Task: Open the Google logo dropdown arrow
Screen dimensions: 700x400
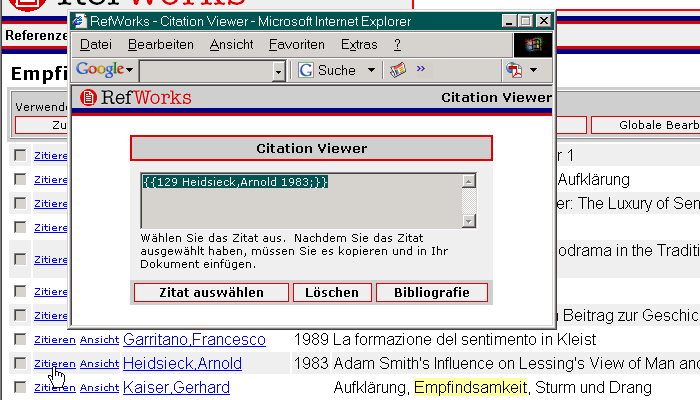Action: (x=129, y=70)
